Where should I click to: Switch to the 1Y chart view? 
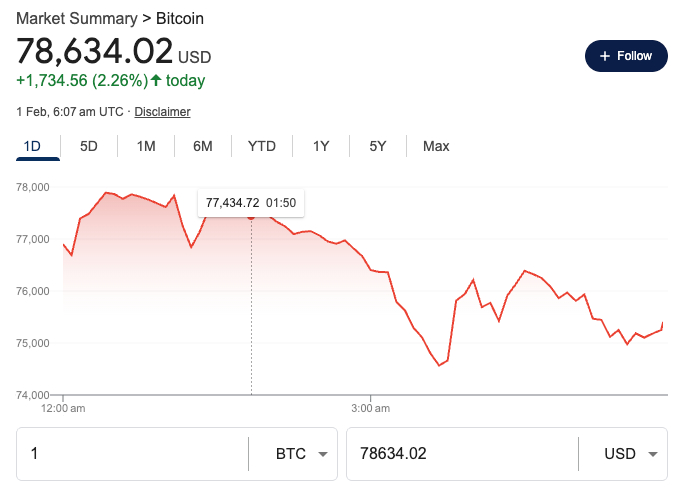pos(321,146)
